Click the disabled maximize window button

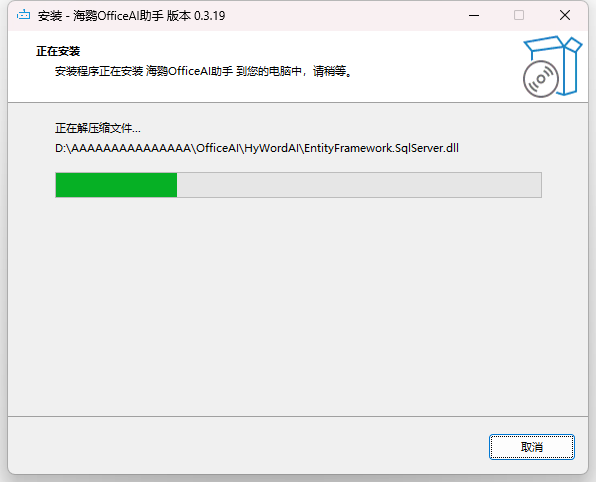pos(519,15)
